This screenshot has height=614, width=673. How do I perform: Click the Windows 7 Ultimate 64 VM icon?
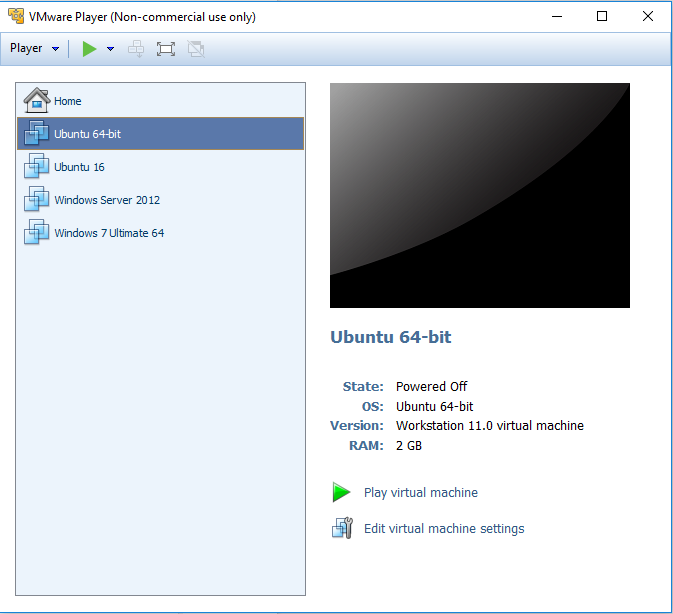pyautogui.click(x=36, y=232)
